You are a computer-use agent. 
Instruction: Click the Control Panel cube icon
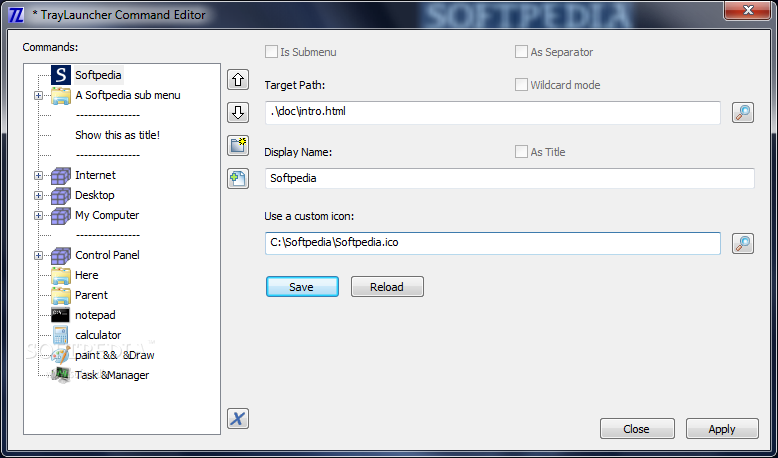click(x=61, y=255)
